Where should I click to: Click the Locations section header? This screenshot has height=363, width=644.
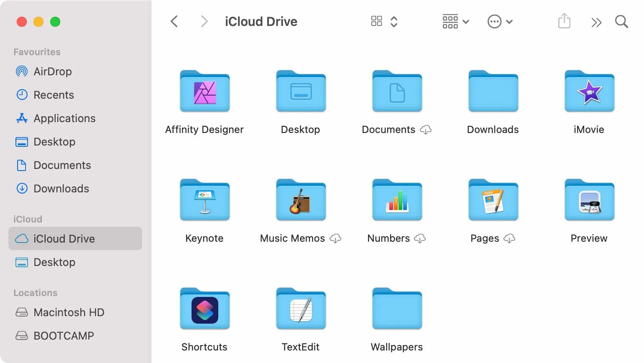coord(35,293)
